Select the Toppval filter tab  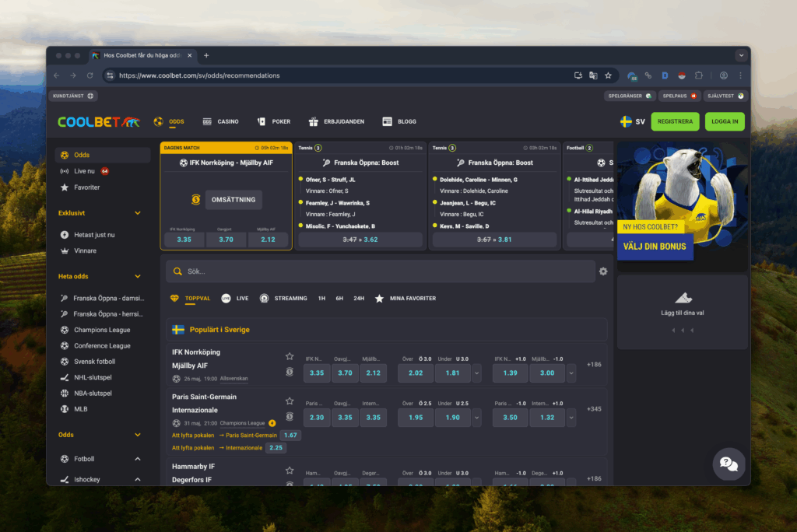(x=190, y=298)
